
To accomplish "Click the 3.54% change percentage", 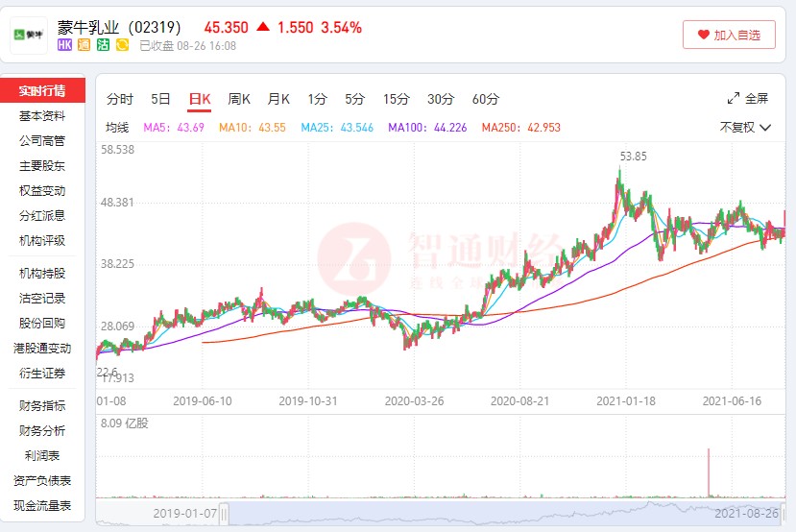I will pyautogui.click(x=341, y=28).
